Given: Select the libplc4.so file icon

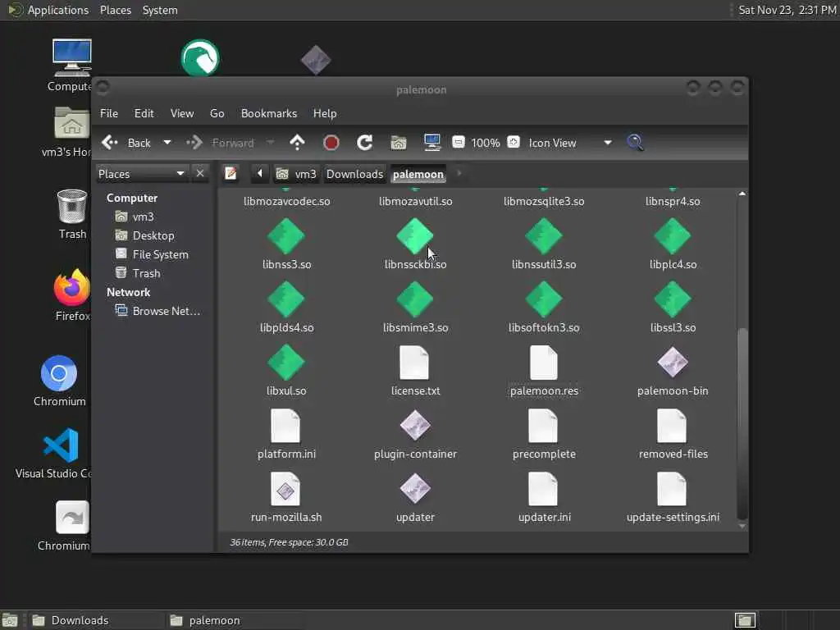Looking at the screenshot, I should [673, 235].
